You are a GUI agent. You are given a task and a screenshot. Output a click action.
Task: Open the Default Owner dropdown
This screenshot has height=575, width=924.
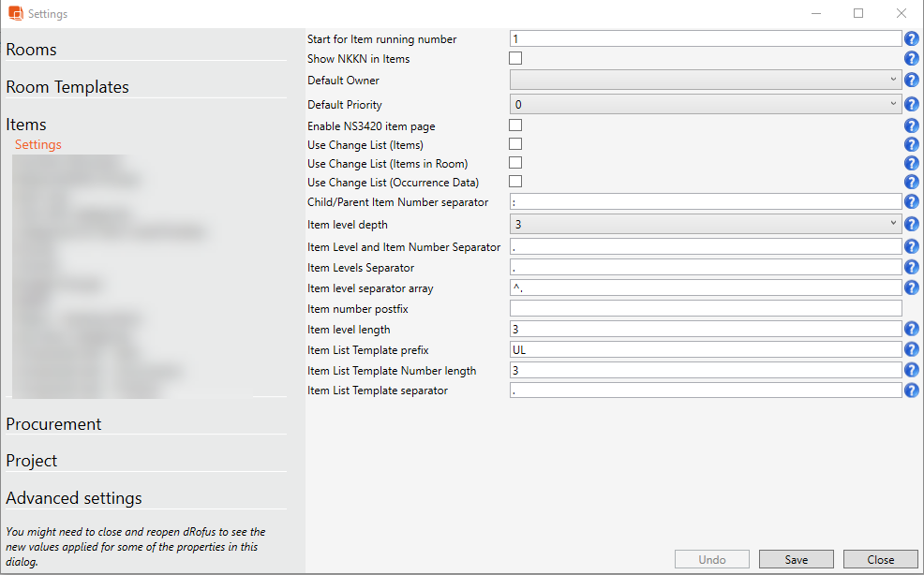[x=706, y=81]
